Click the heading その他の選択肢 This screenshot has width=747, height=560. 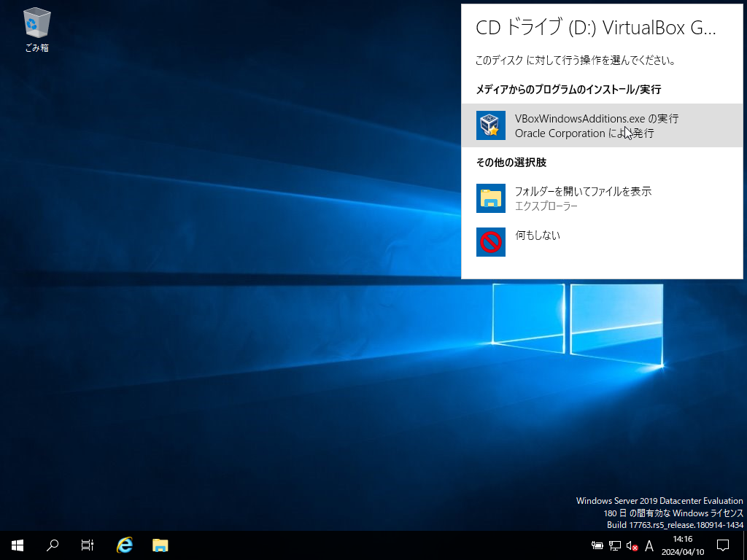tap(511, 163)
